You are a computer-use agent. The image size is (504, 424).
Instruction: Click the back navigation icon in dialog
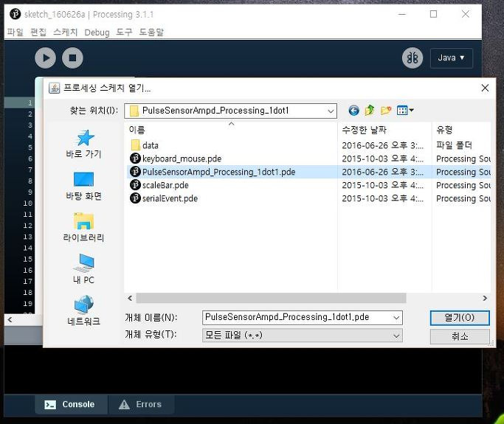coord(353,111)
